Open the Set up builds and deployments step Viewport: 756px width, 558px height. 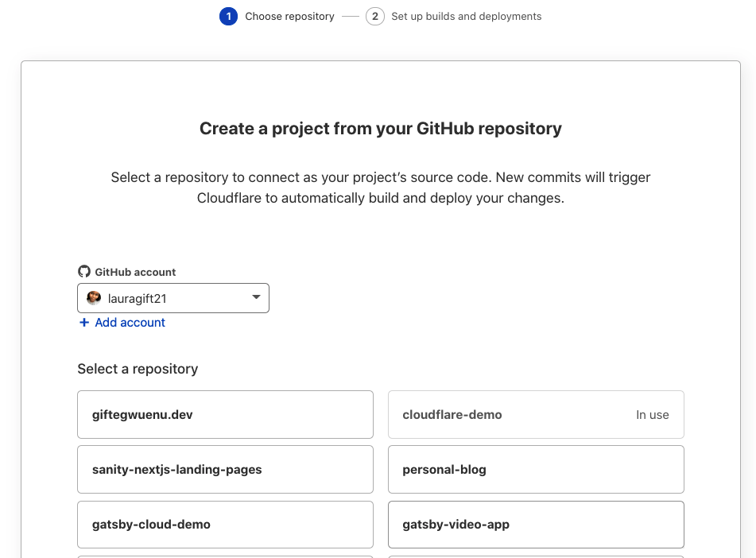point(466,16)
